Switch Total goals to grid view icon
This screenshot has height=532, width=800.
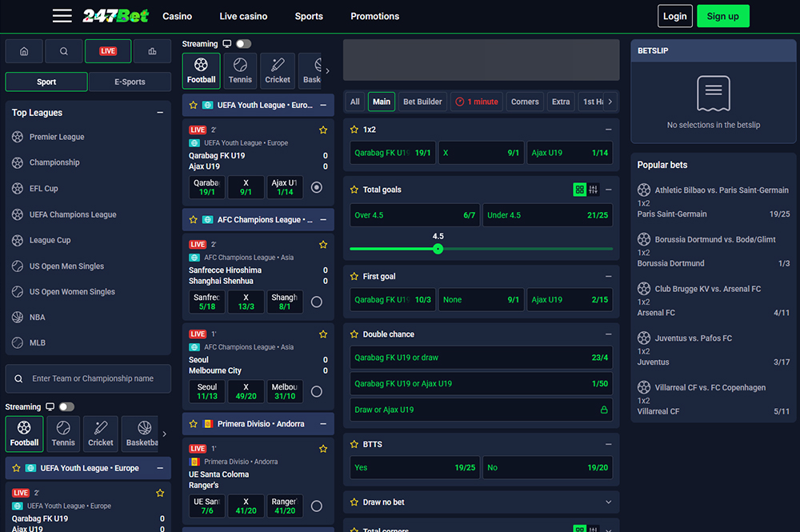[x=580, y=190]
